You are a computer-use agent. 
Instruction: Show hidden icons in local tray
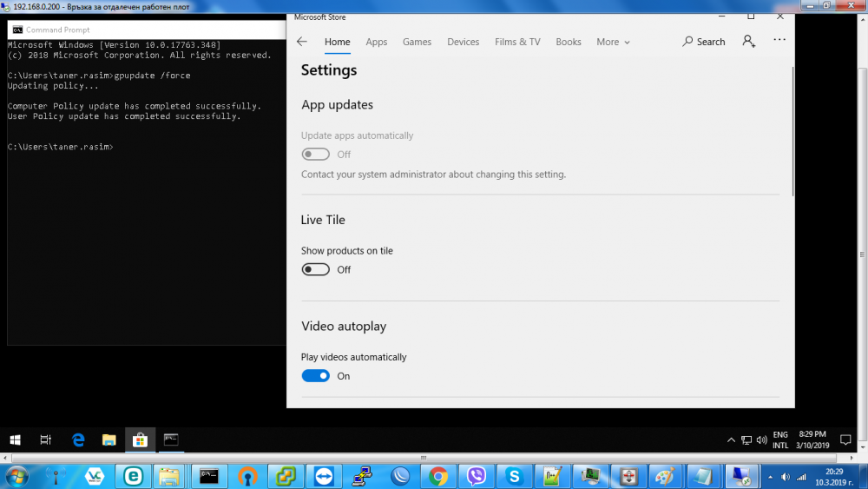(770, 477)
